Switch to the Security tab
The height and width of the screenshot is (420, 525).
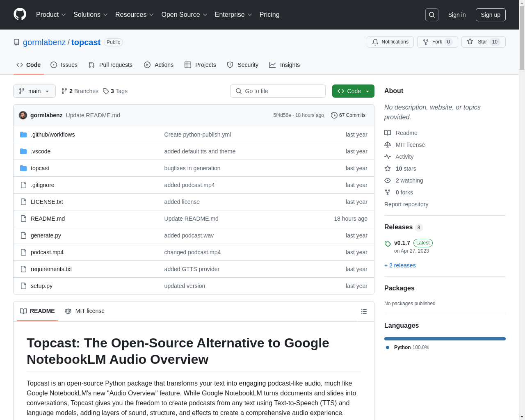pos(243,65)
